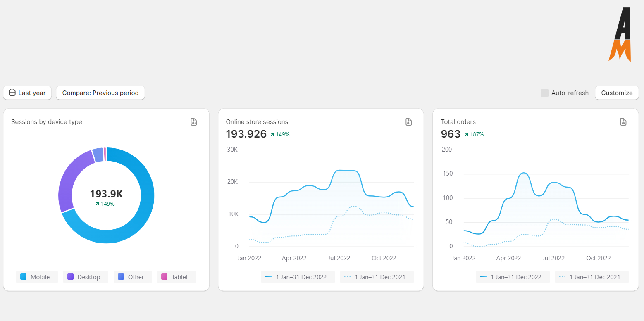Image resolution: width=644 pixels, height=321 pixels.
Task: Click Jan 2022 label in orders chart
Action: 464,258
